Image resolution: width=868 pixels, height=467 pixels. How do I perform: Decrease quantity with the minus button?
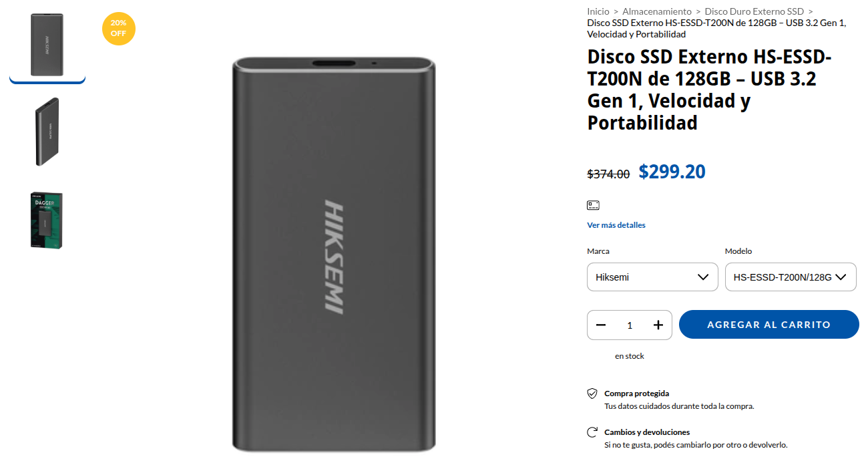pos(601,325)
